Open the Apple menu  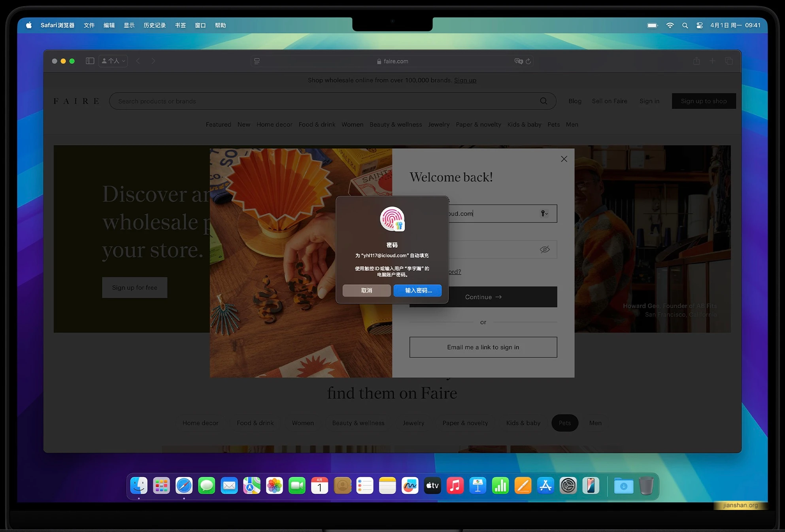[29, 25]
